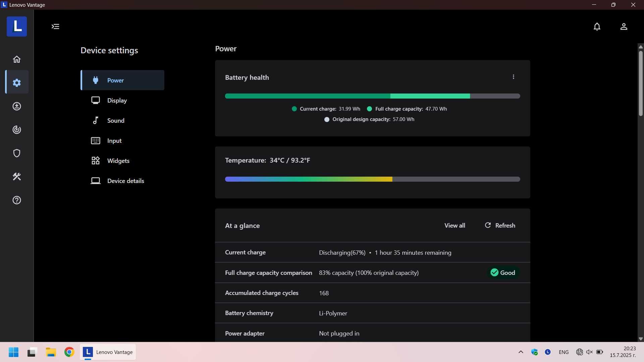The width and height of the screenshot is (644, 362).
Task: Refresh the At a glance data
Action: point(500,226)
